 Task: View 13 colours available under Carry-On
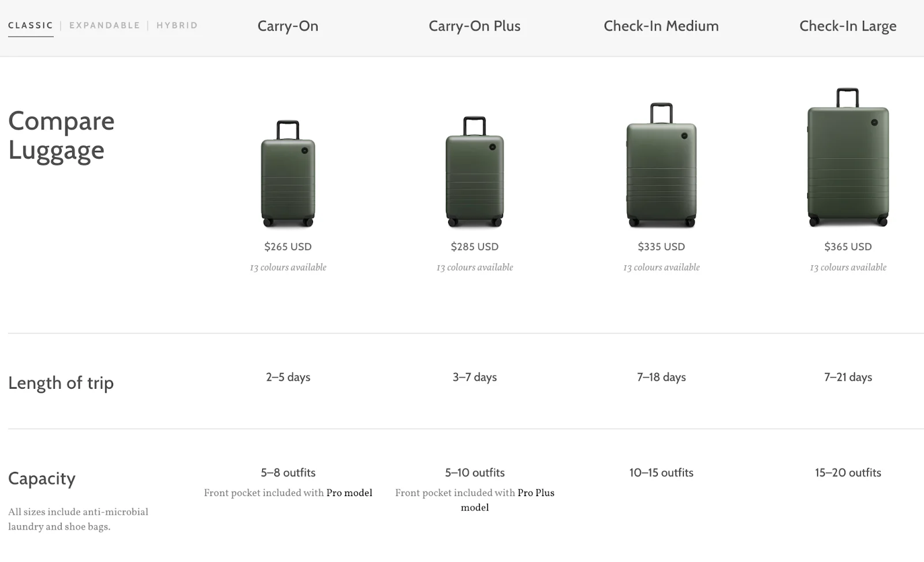coord(288,267)
